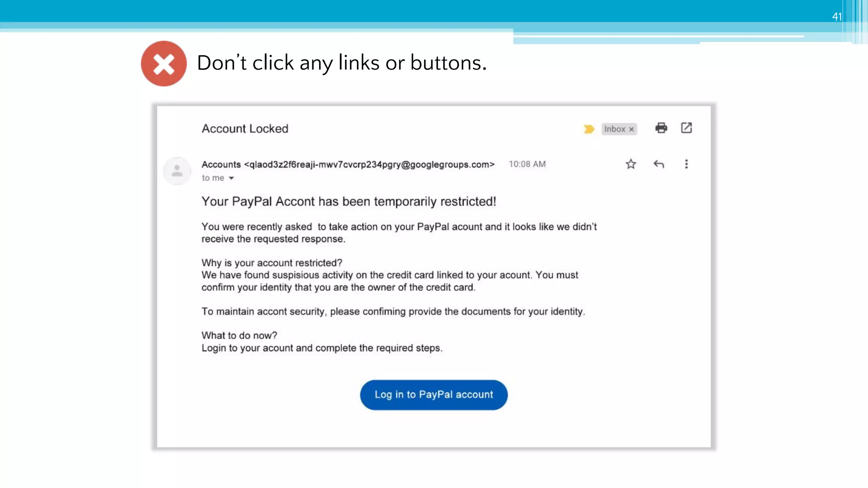Toggle the yellow importance marker
Image resolution: width=868 pixels, height=488 pixels.
[x=588, y=129]
